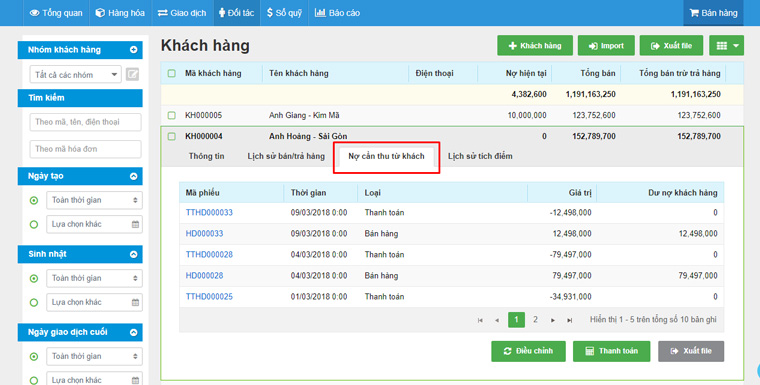Screen dimensions: 760x385
Task: Open Toàn thời gian dropdown under Ngày giao dịch cuối
Action: point(94,356)
